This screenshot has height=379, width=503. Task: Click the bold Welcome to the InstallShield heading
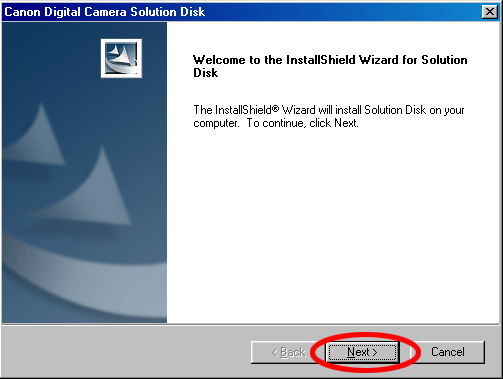pyautogui.click(x=330, y=66)
